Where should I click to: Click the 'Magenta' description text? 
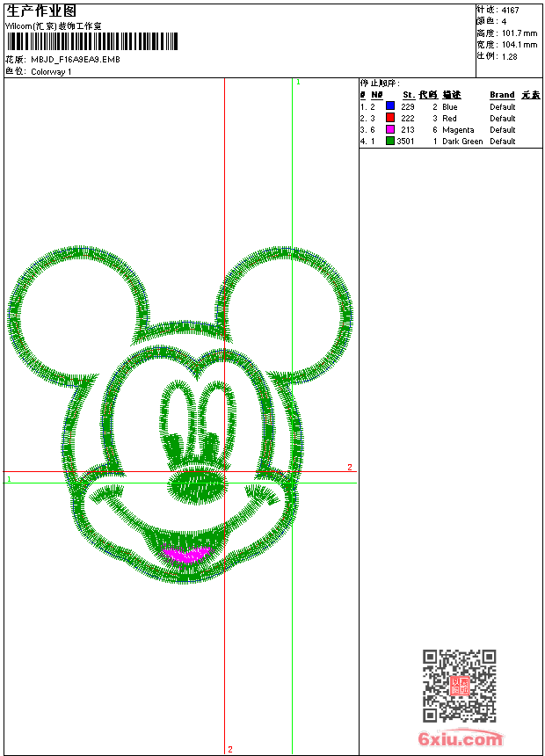[458, 130]
